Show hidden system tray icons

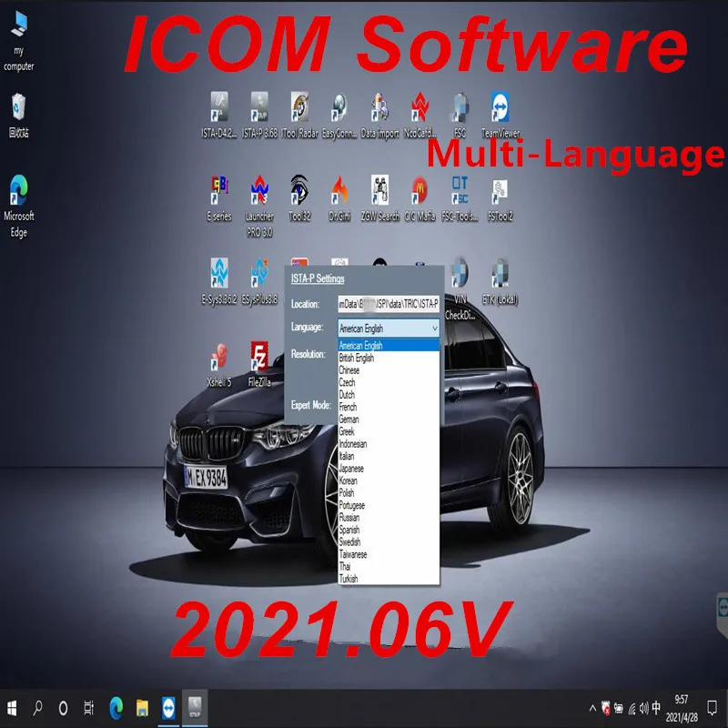click(x=593, y=709)
